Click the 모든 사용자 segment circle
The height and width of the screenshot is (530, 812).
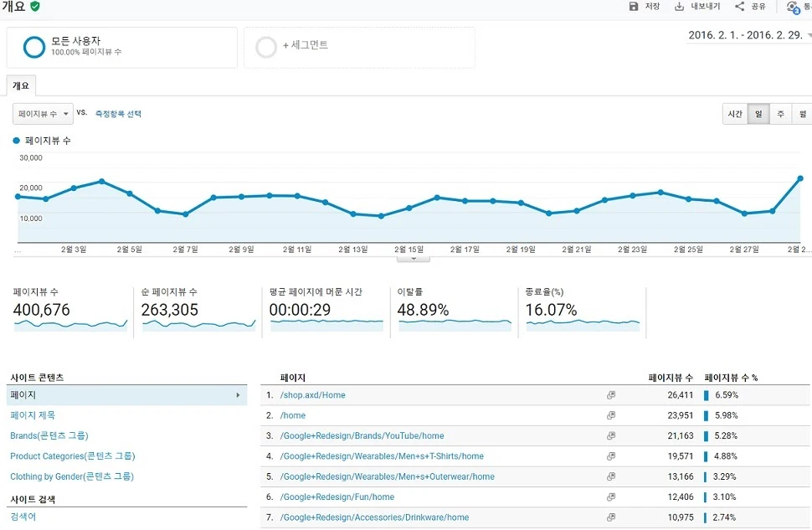point(34,47)
